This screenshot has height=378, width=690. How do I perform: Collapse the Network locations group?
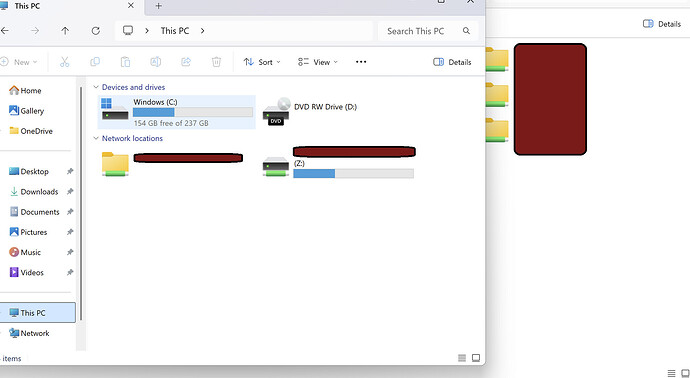click(95, 138)
